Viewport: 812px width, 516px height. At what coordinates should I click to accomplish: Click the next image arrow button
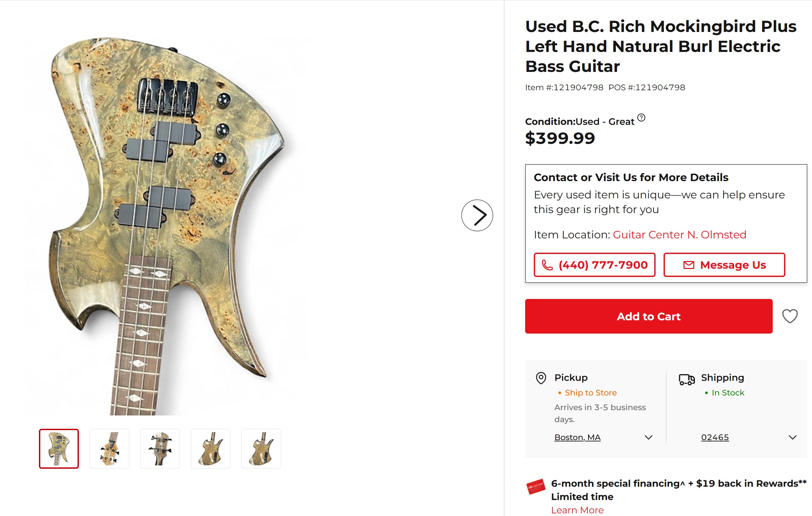point(477,215)
